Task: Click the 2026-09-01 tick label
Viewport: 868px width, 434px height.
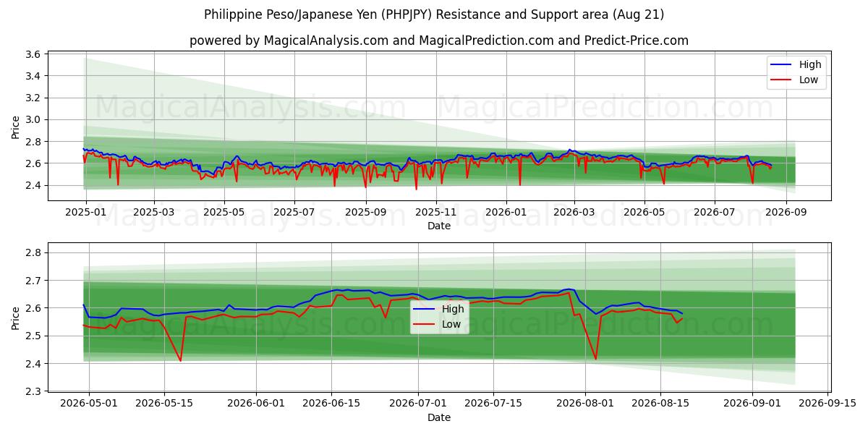Action: (752, 404)
